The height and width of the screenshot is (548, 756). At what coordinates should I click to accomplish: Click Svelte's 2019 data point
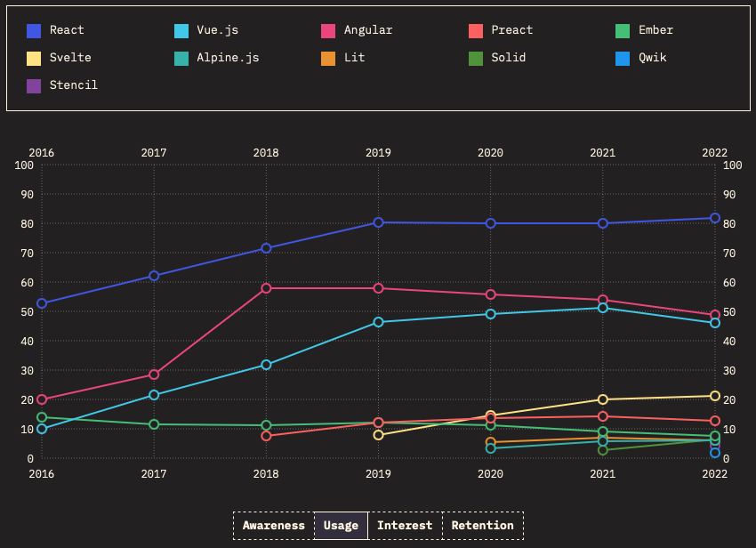click(379, 435)
